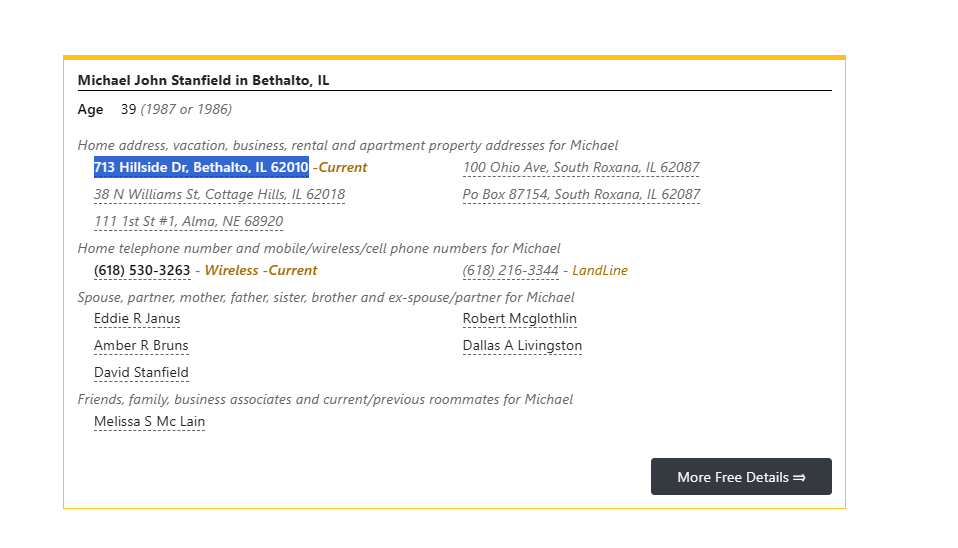The image size is (958, 548).
Task: Select the 38 N Williams St address
Action: [219, 194]
